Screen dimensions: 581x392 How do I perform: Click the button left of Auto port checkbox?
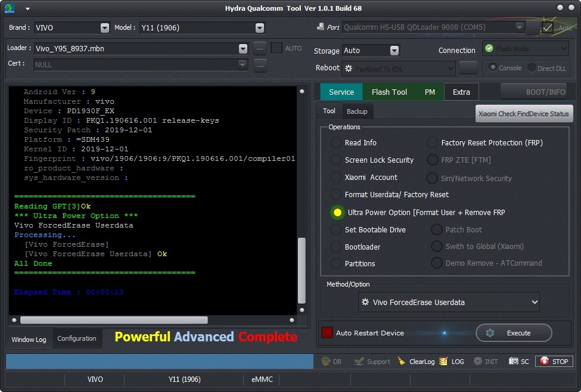point(533,27)
